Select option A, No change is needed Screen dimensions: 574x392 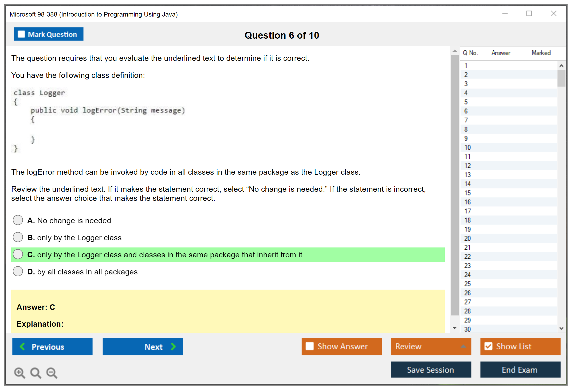pos(18,220)
